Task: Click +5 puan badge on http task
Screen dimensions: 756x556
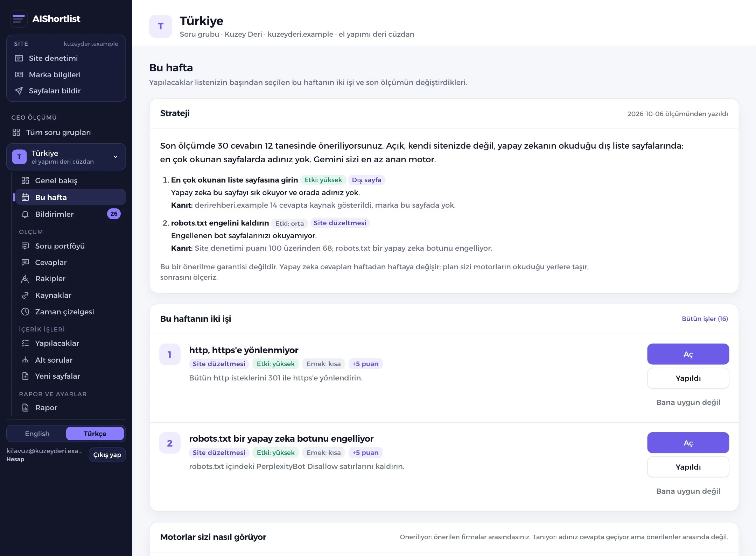Action: point(365,364)
